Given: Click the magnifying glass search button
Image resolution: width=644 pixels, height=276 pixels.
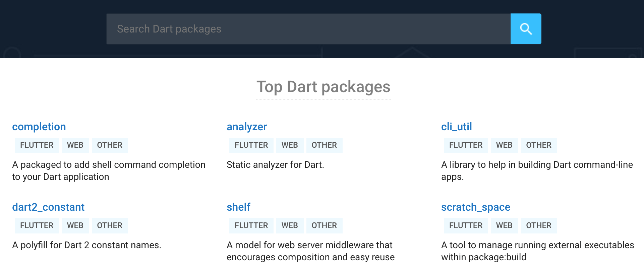Looking at the screenshot, I should pos(526,29).
